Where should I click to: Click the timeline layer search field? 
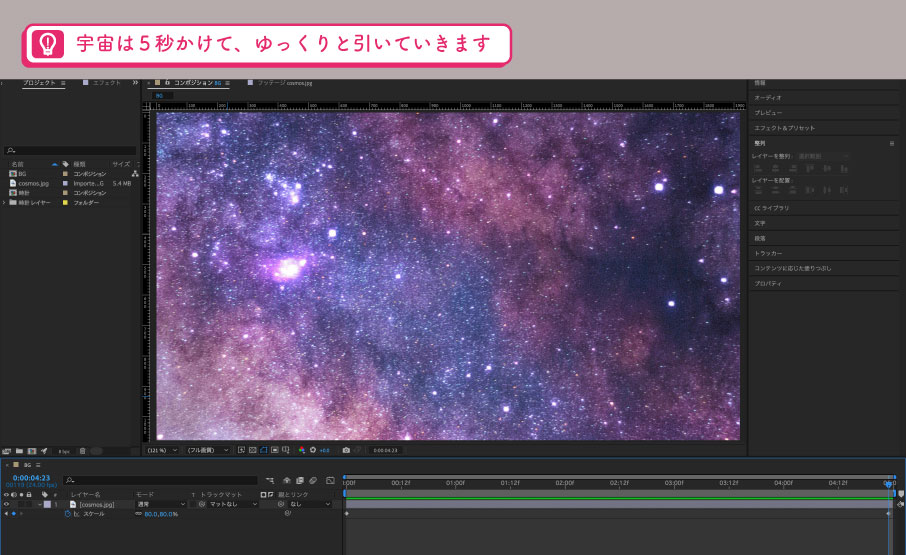160,480
